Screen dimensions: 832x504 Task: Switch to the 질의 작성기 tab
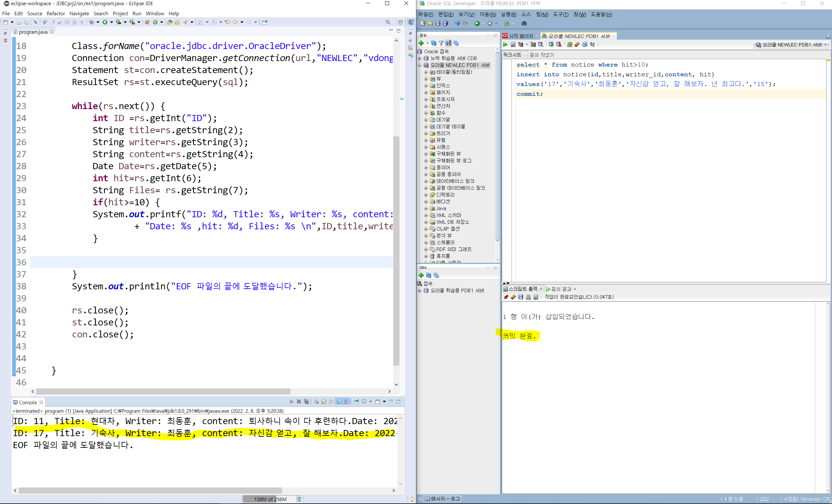[541, 55]
